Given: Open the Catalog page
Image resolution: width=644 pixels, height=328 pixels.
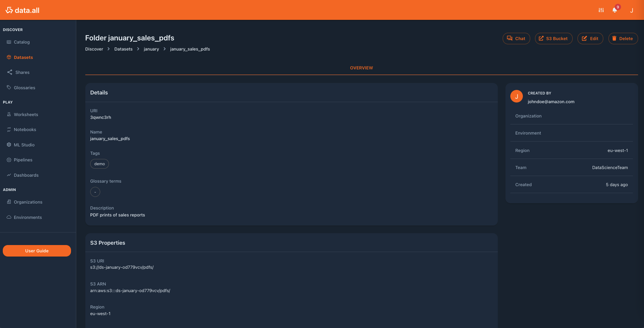Looking at the screenshot, I should pos(22,42).
